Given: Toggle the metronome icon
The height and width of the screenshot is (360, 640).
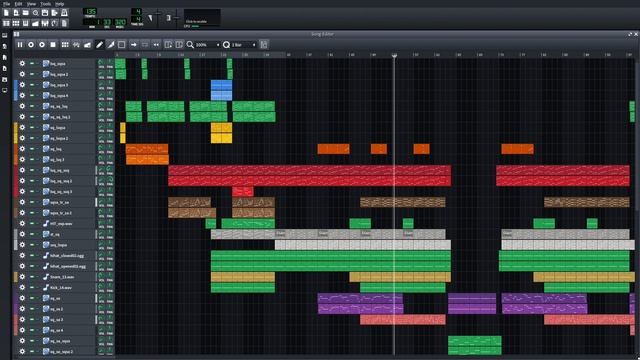Looking at the screenshot, I should click(64, 13).
